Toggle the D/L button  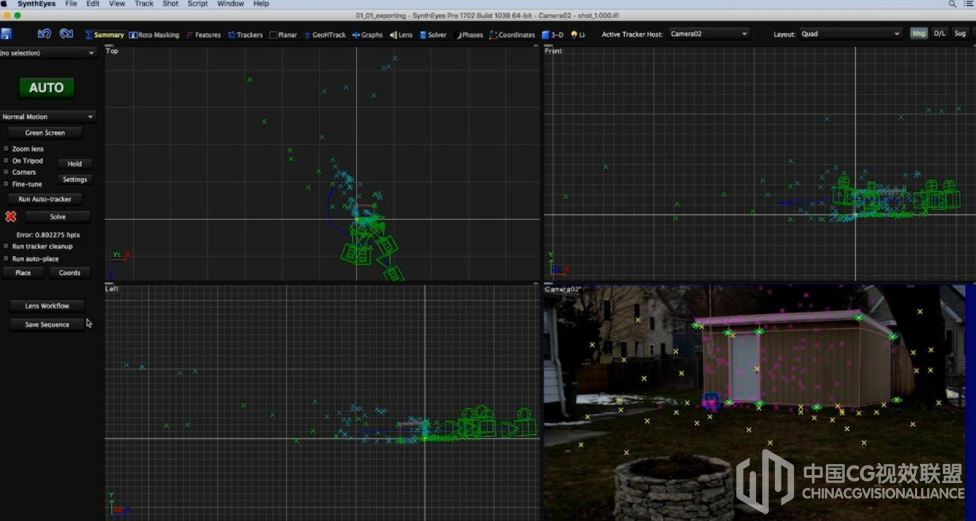[x=939, y=34]
